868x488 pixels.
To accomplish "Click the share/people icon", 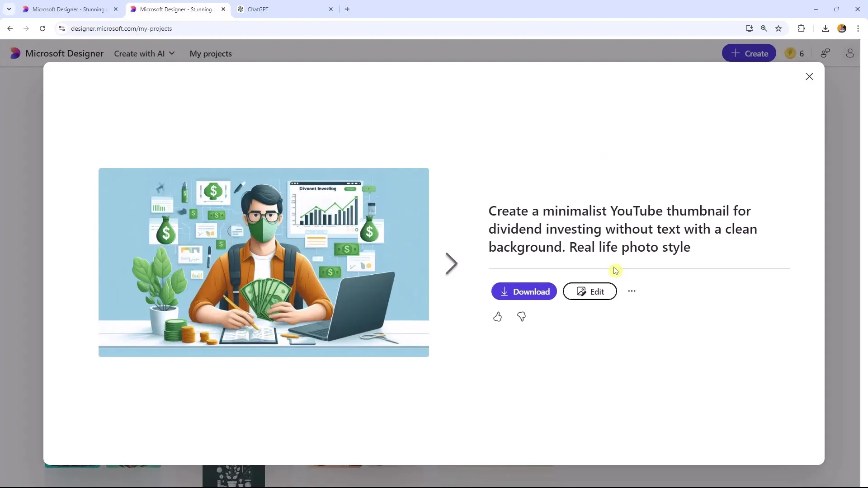I will click(826, 53).
